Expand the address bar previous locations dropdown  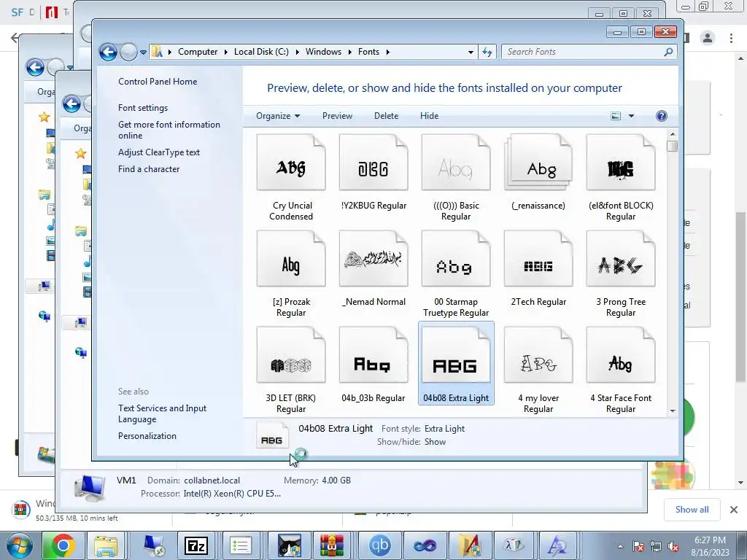click(x=471, y=52)
